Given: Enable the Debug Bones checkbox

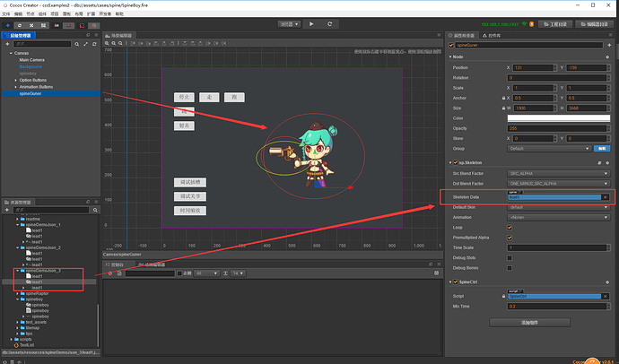Looking at the screenshot, I should tap(510, 268).
